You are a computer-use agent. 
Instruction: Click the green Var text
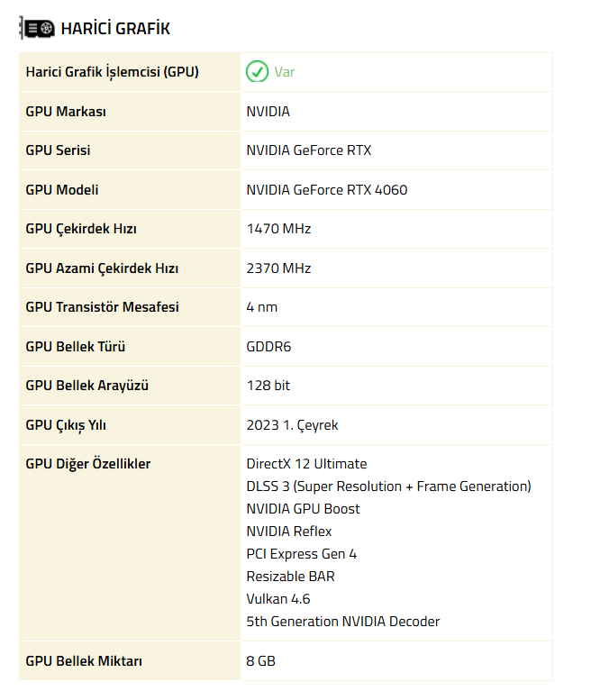(x=285, y=72)
